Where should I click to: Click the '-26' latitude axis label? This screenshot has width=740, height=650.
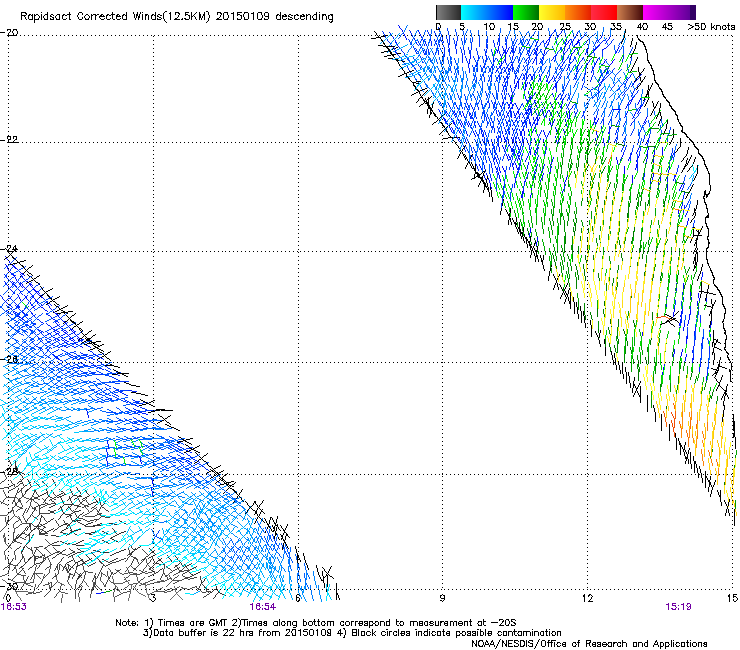pyautogui.click(x=9, y=360)
